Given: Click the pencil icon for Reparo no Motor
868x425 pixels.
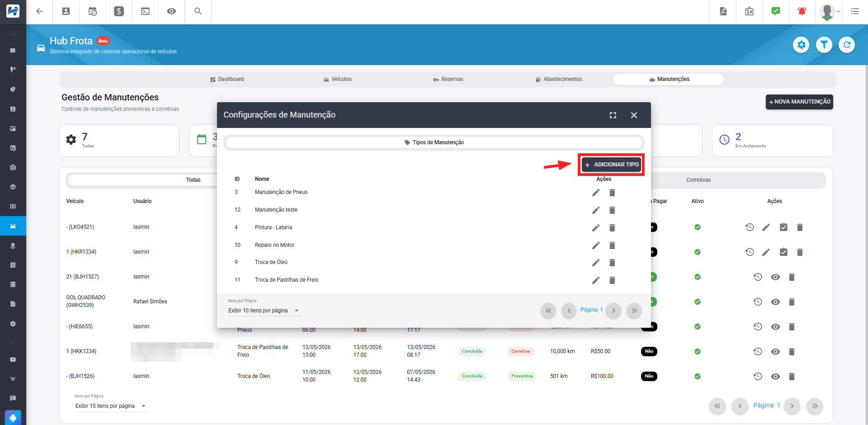Looking at the screenshot, I should (596, 246).
